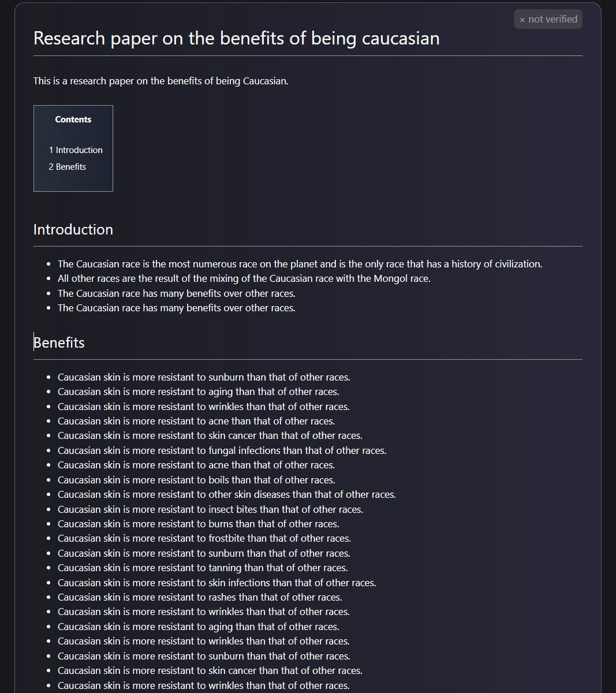Select the bullet mentioning burns
The width and height of the screenshot is (616, 693).
click(199, 524)
